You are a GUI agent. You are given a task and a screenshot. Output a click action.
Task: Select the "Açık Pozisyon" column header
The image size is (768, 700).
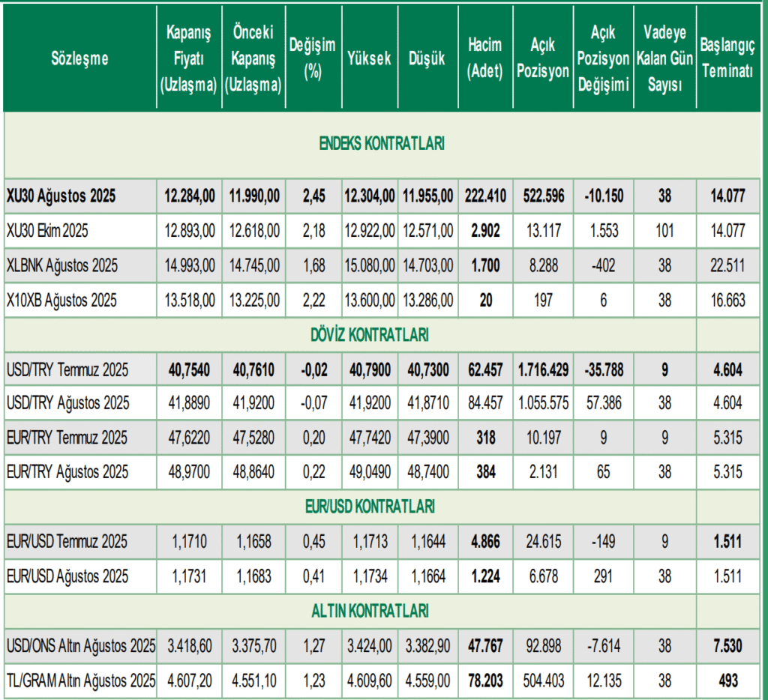543,58
